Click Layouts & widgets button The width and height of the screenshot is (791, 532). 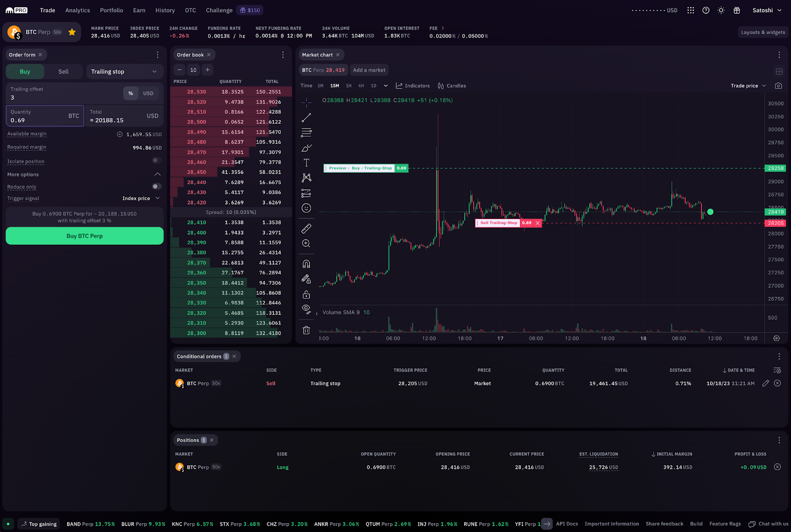[763, 32]
